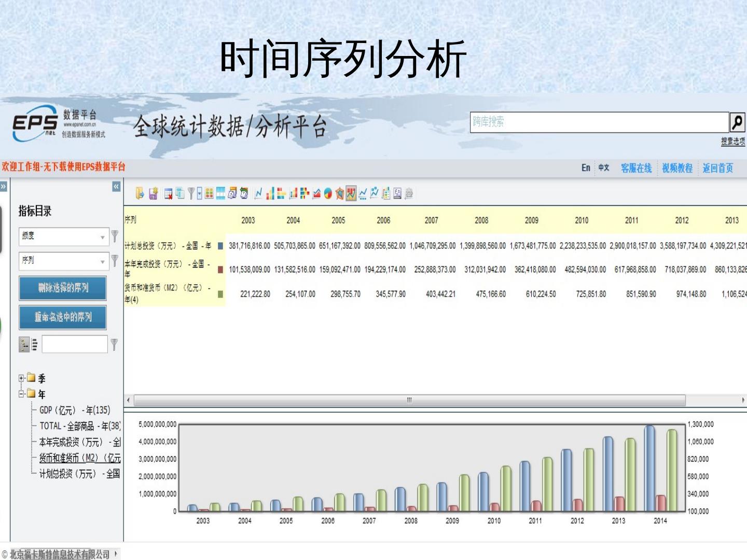Screen dimensions: 747x560
Task: Expand the 季 folder in tree
Action: click(22, 378)
